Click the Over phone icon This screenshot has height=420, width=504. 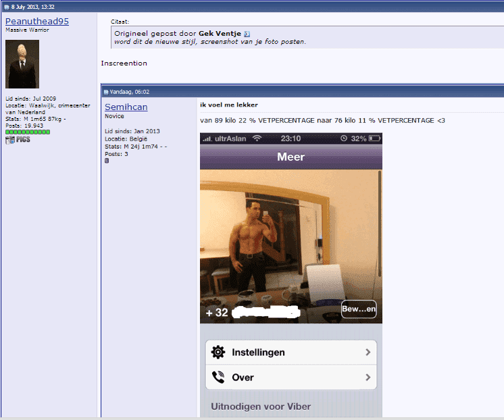(x=218, y=377)
